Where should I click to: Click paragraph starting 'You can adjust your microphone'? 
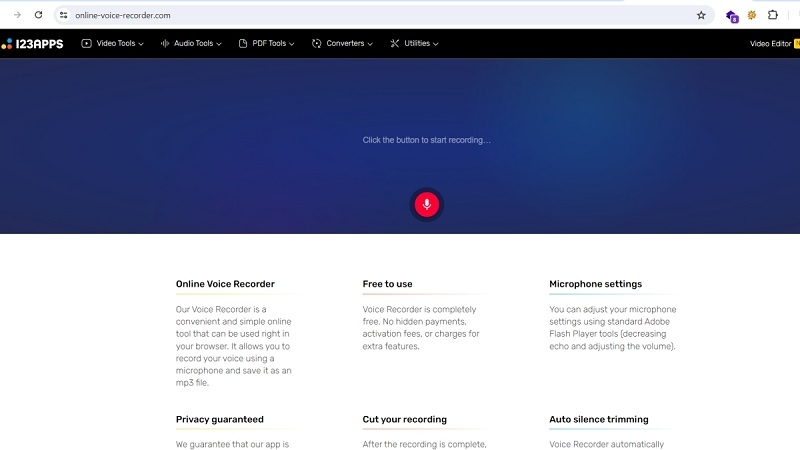tap(613, 328)
